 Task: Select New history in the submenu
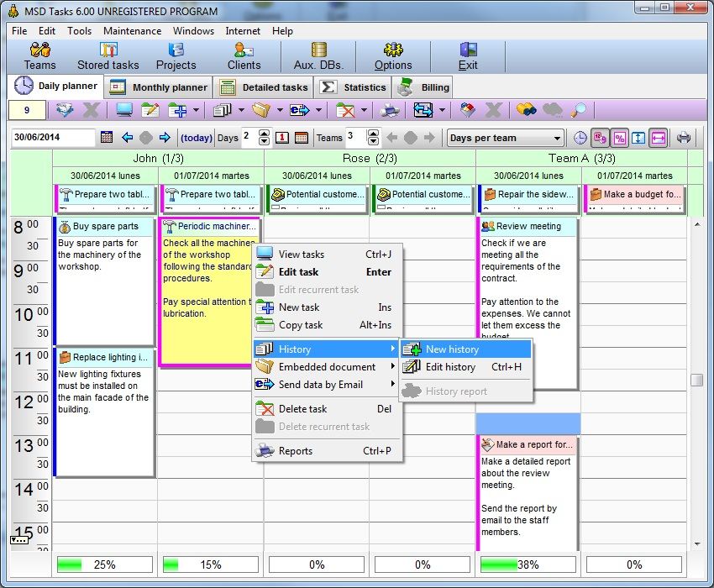click(x=466, y=349)
